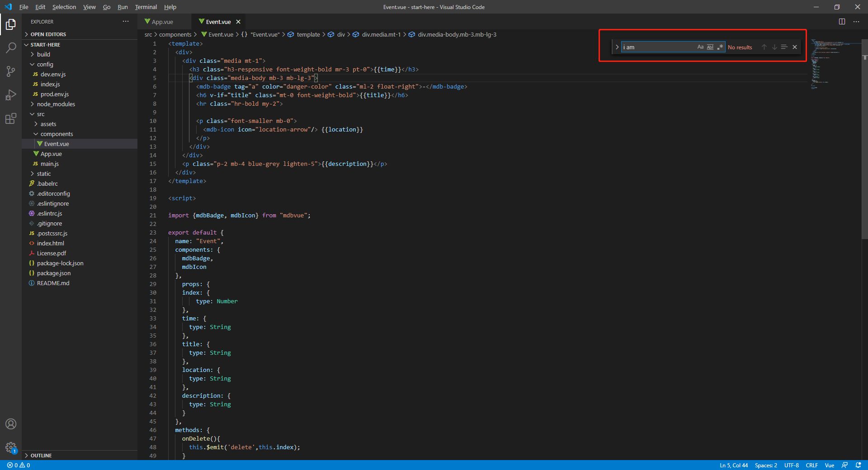Select language mode Vue in status bar

[x=829, y=465]
